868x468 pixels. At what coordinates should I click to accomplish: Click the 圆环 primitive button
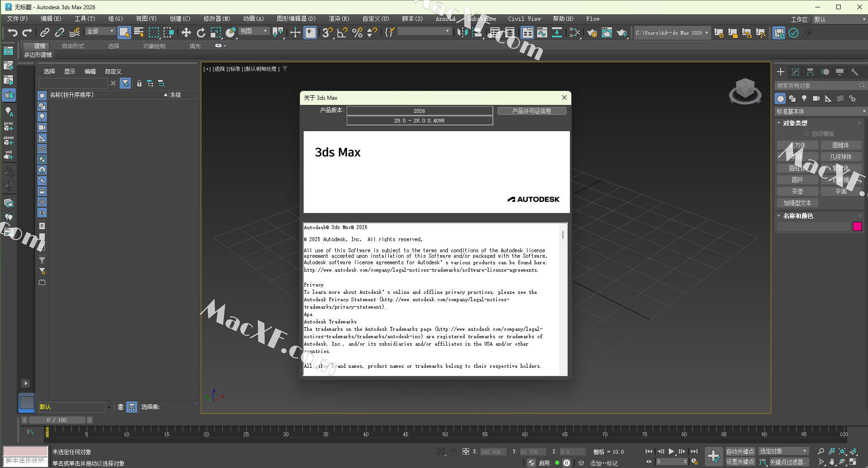pos(797,180)
